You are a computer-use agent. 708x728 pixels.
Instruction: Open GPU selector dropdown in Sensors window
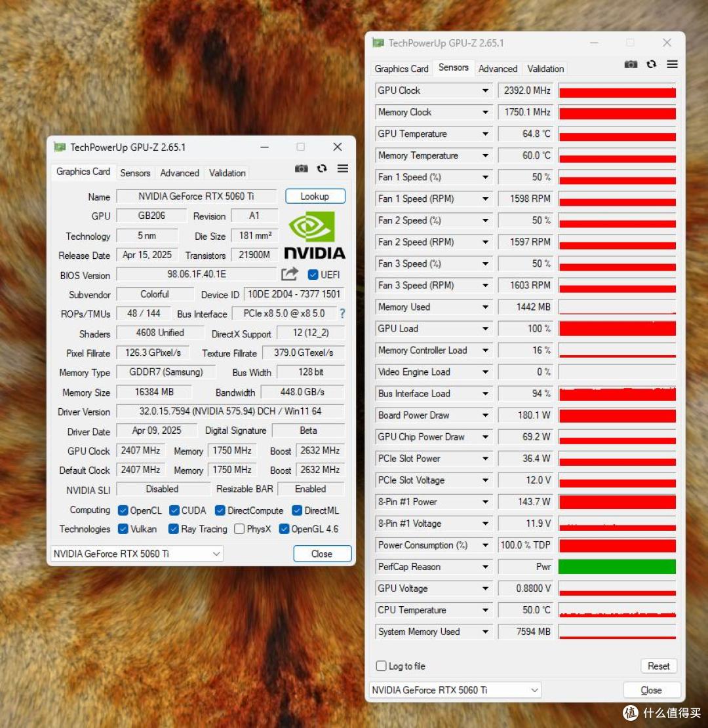(x=455, y=690)
